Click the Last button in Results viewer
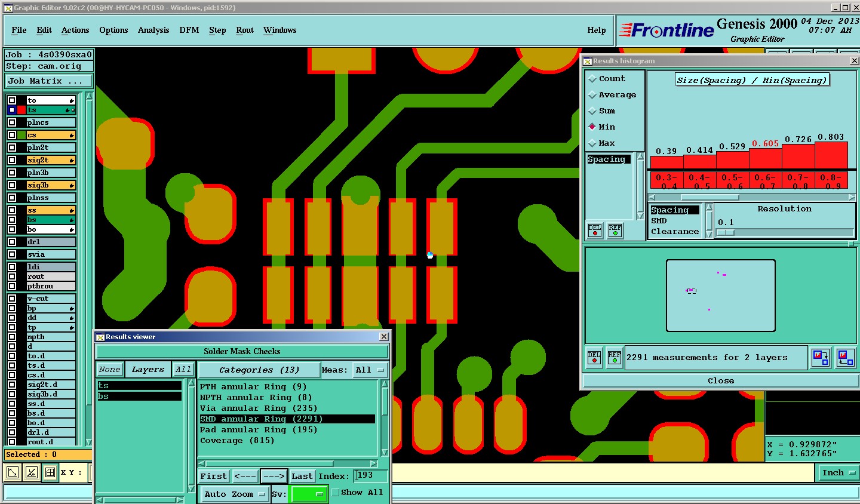The width and height of the screenshot is (860, 504). [302, 476]
